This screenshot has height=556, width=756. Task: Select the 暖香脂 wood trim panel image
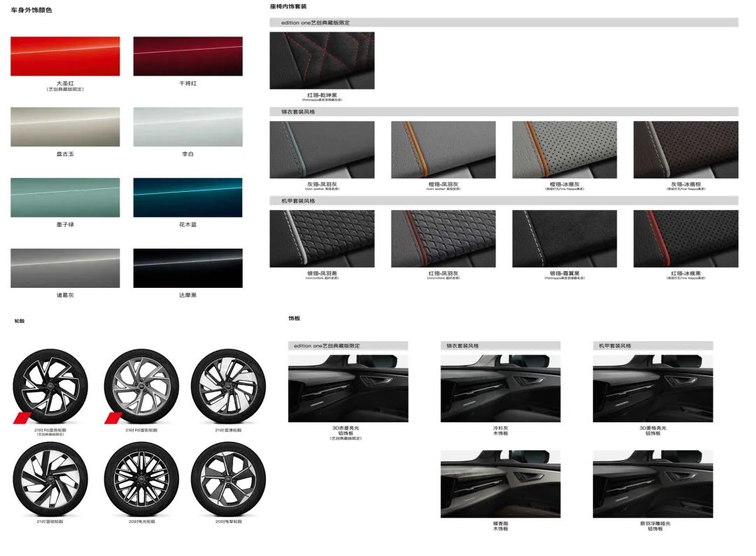coord(500,484)
